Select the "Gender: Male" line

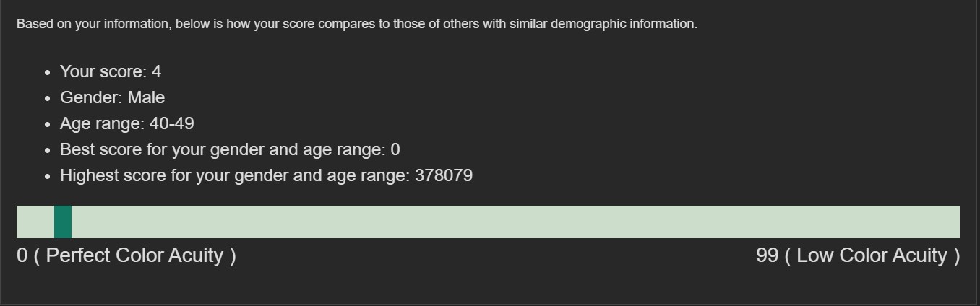(x=113, y=97)
